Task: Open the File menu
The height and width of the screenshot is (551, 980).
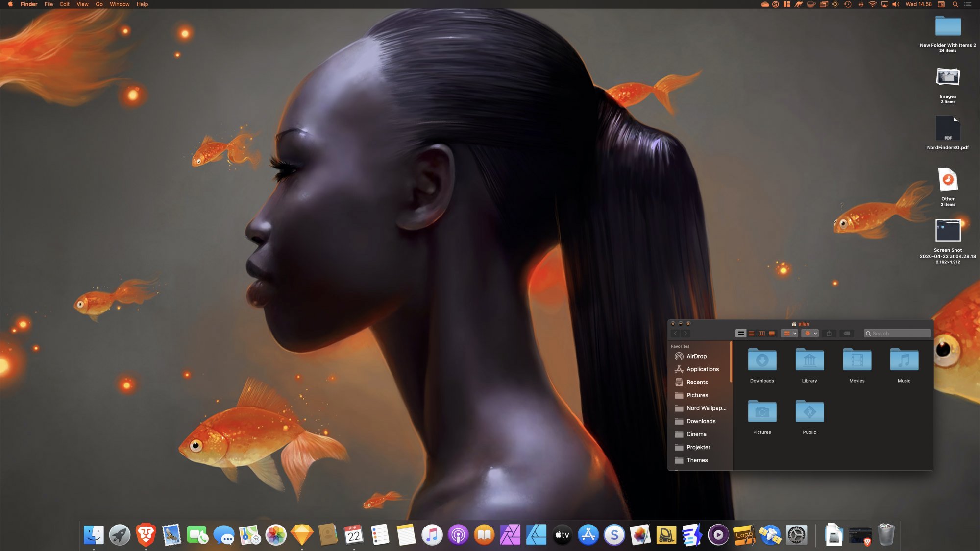Action: [x=49, y=4]
